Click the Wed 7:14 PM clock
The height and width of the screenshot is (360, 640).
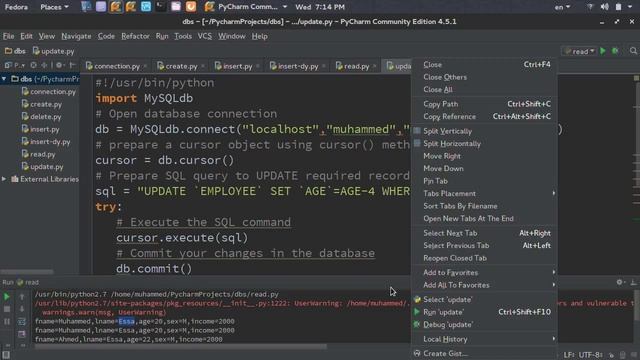point(320,7)
